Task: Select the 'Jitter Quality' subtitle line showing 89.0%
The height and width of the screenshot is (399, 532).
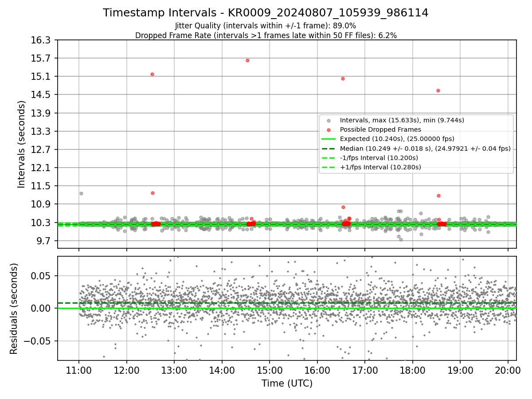Action: pos(266,26)
